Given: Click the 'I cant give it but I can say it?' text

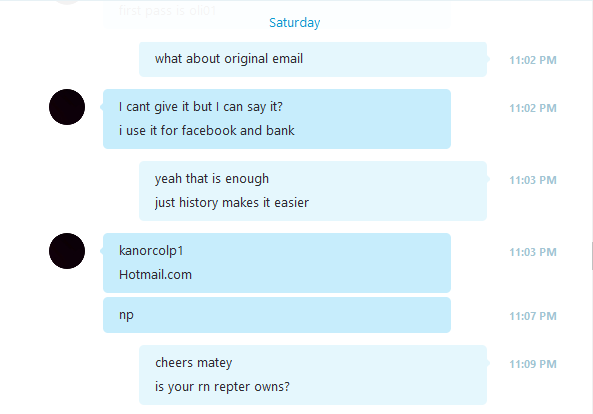Looking at the screenshot, I should click(201, 107).
